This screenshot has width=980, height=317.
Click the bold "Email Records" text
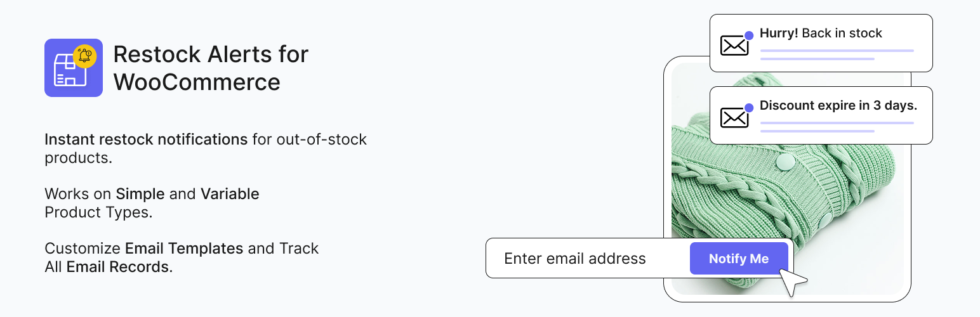click(117, 267)
